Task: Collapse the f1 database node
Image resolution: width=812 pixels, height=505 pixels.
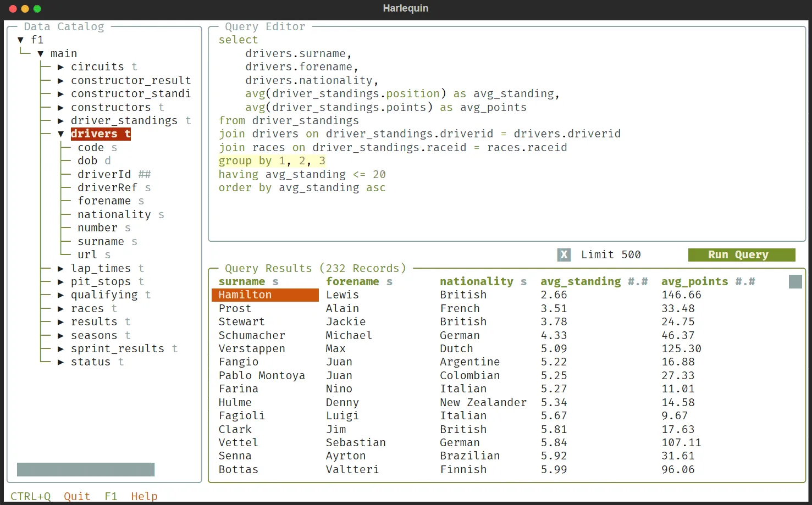Action: pyautogui.click(x=21, y=40)
